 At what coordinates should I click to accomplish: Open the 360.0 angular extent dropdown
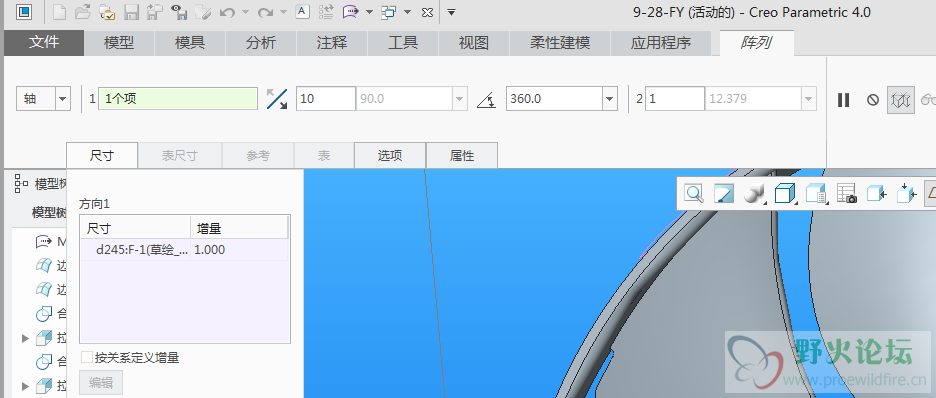(609, 98)
